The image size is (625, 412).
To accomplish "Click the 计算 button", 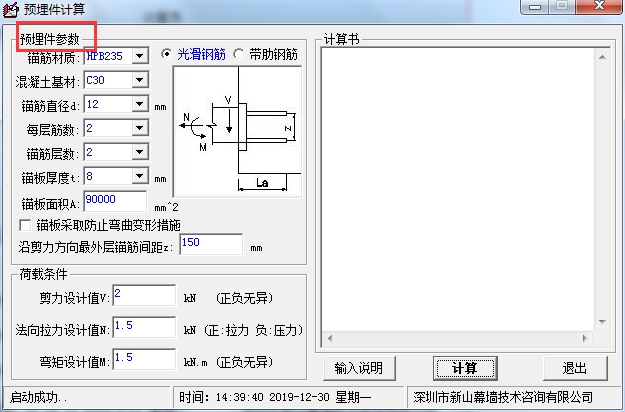I will pyautogui.click(x=465, y=368).
